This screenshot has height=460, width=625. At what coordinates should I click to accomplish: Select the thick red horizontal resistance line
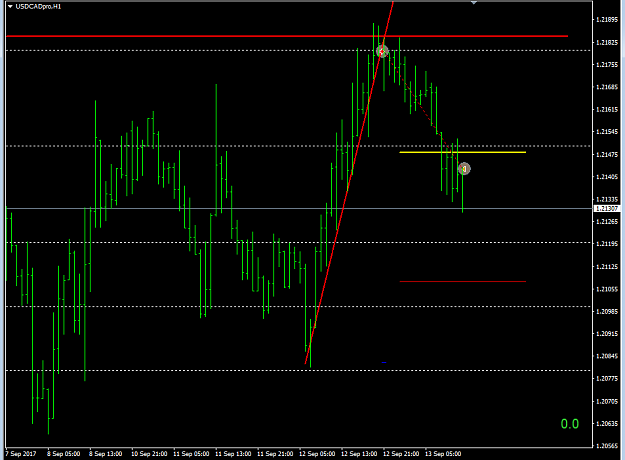pyautogui.click(x=287, y=36)
